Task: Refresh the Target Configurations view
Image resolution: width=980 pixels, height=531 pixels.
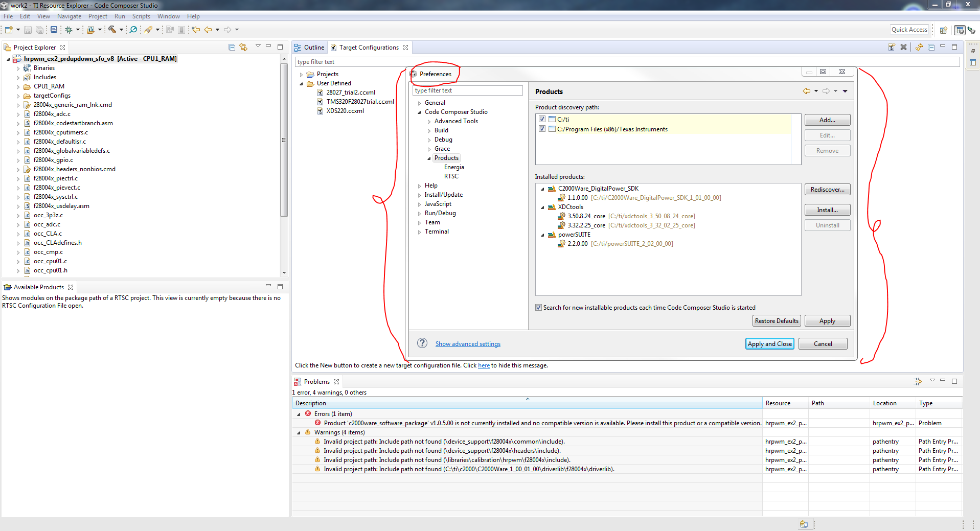Action: (x=919, y=48)
